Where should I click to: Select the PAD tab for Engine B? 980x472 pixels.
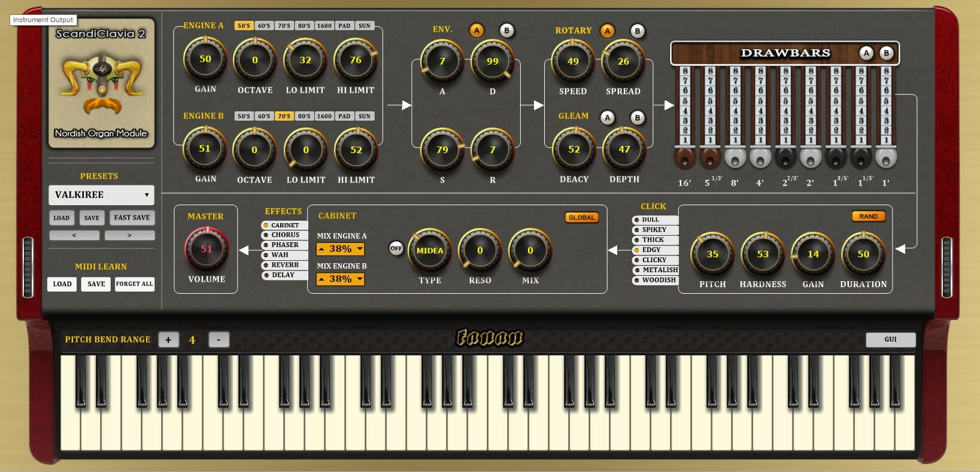pyautogui.click(x=344, y=116)
